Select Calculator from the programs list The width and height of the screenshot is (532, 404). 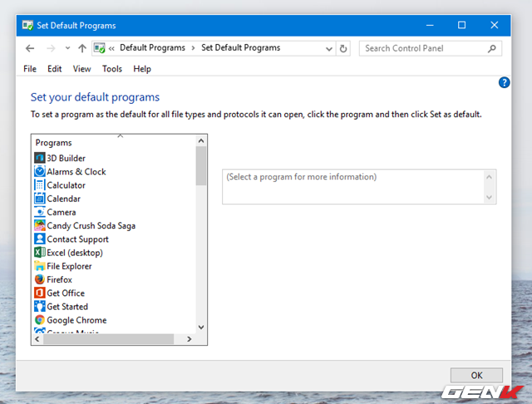pos(66,185)
